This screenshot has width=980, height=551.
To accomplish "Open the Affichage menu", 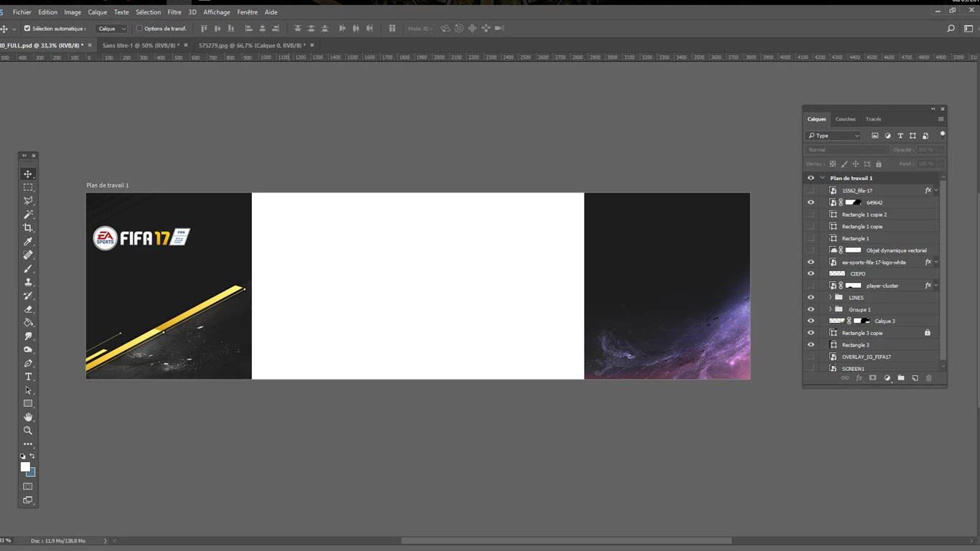I will (x=217, y=12).
